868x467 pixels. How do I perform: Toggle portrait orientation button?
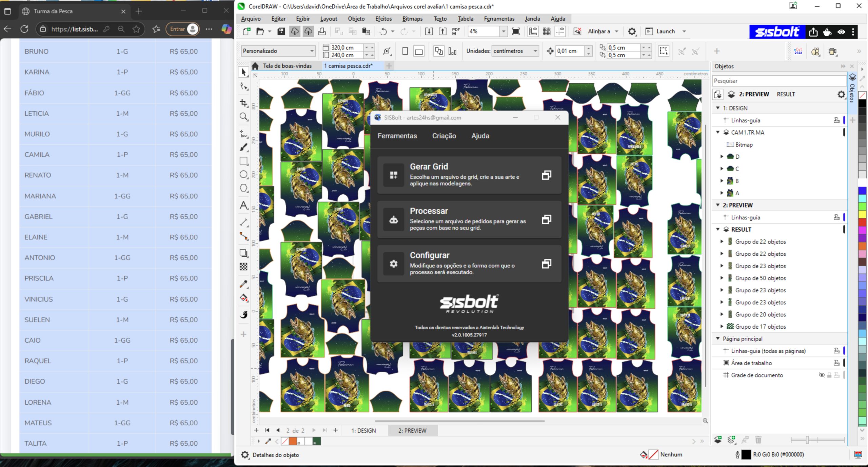(x=405, y=51)
